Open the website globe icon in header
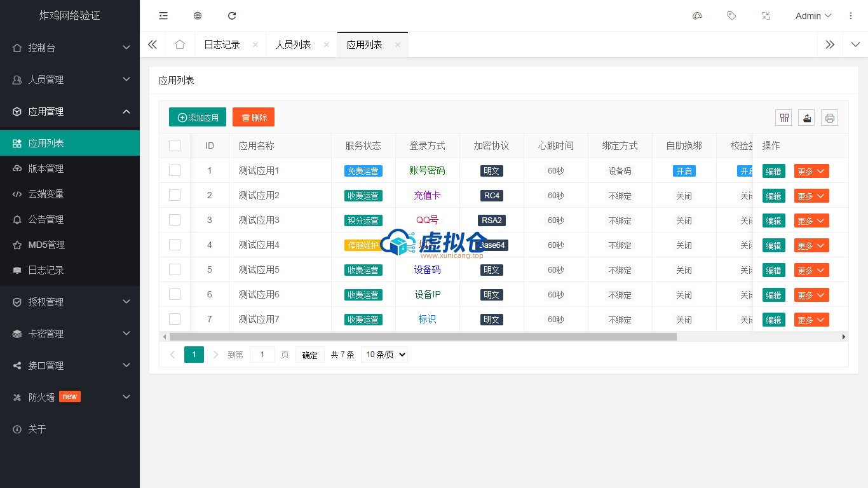 pos(198,16)
